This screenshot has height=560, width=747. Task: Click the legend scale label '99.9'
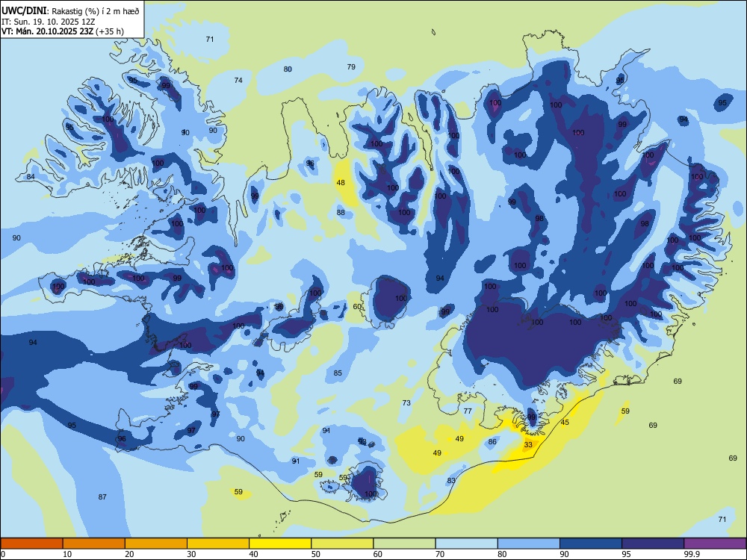692,554
